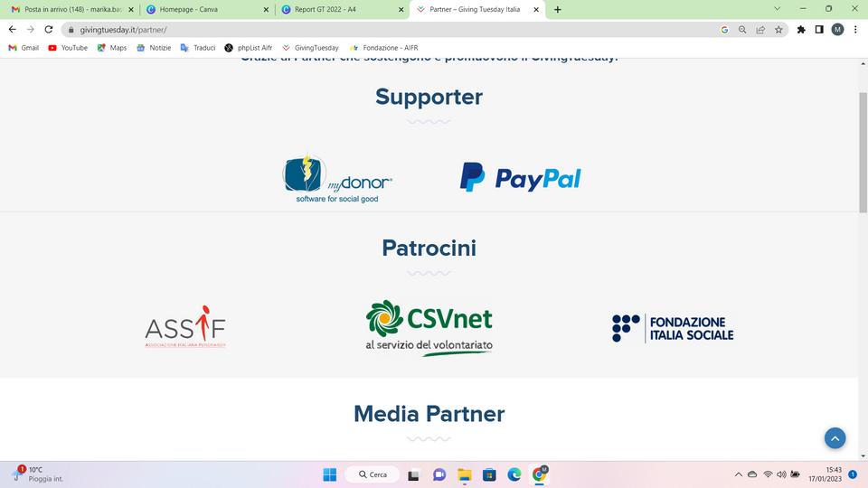Open the zoom magnifier in address bar
Image resolution: width=868 pixels, height=488 pixels.
pos(742,30)
